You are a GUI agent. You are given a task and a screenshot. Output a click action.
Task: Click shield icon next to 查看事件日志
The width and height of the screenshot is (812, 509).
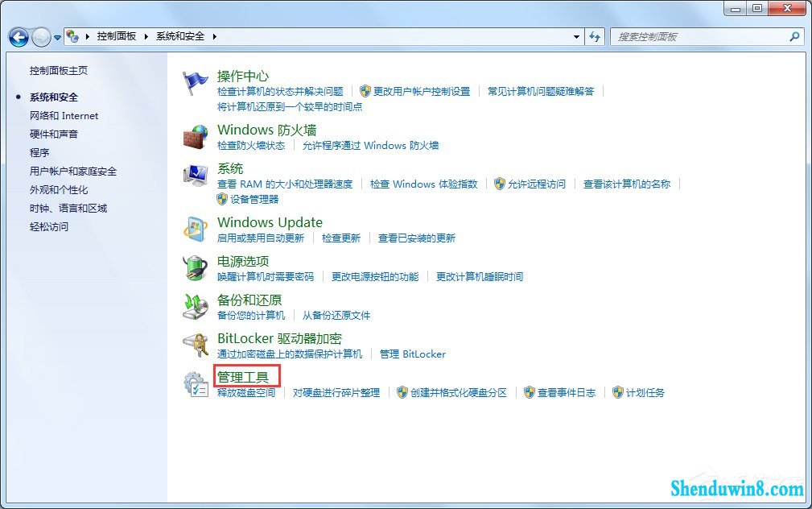[x=530, y=392]
